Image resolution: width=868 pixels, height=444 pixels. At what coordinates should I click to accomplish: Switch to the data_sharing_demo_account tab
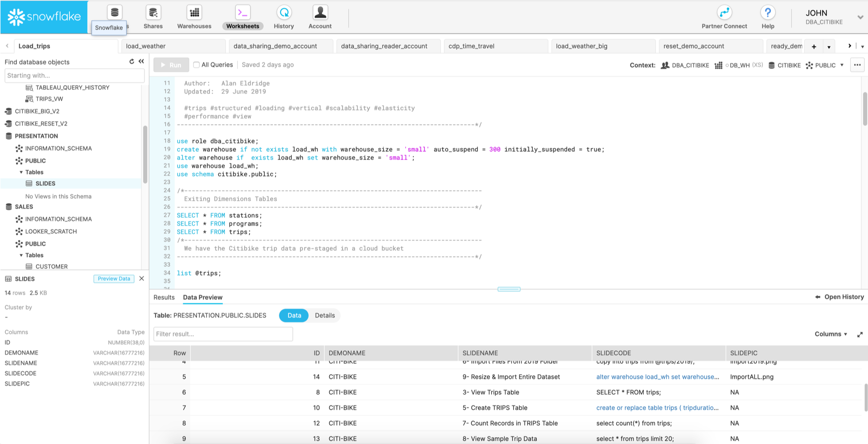coord(281,46)
